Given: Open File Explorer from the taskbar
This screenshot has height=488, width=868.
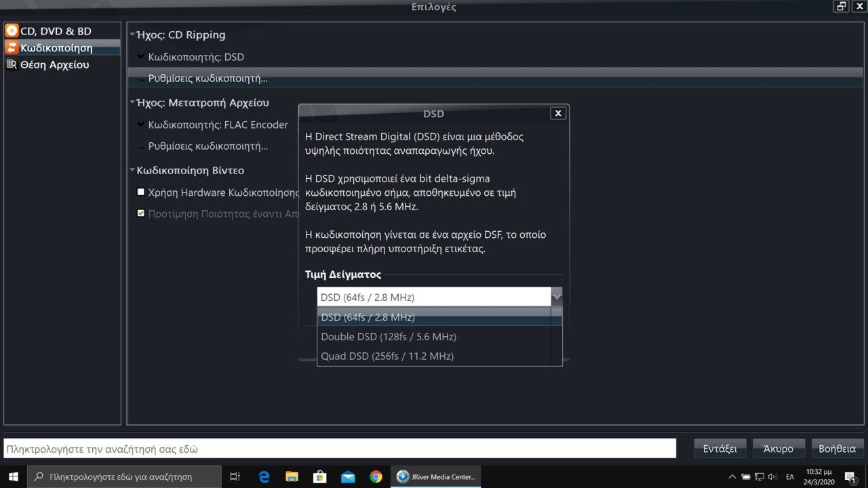Looking at the screenshot, I should [x=292, y=476].
